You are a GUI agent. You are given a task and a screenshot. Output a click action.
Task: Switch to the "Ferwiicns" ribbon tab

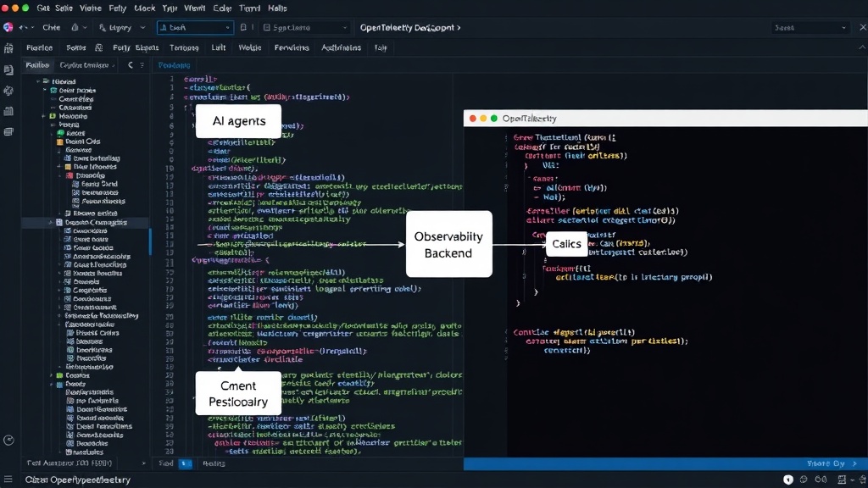pos(292,47)
